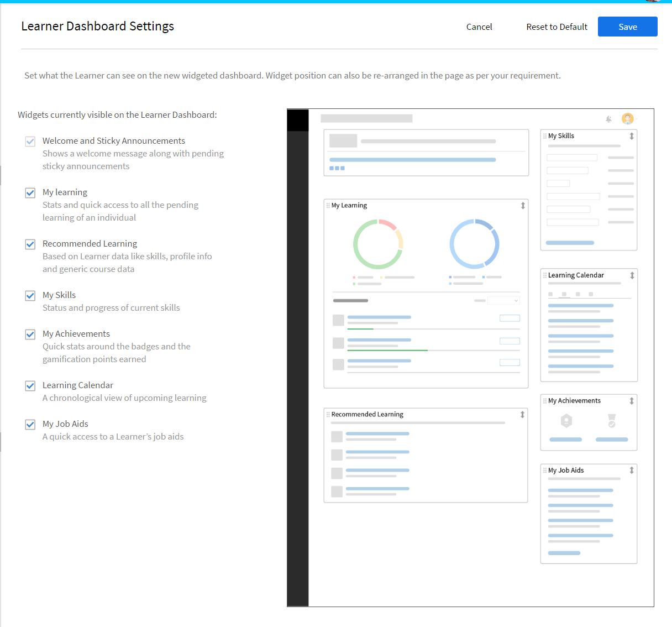
Task: Click the Learning Calendar widget drag handle
Action: (x=545, y=275)
